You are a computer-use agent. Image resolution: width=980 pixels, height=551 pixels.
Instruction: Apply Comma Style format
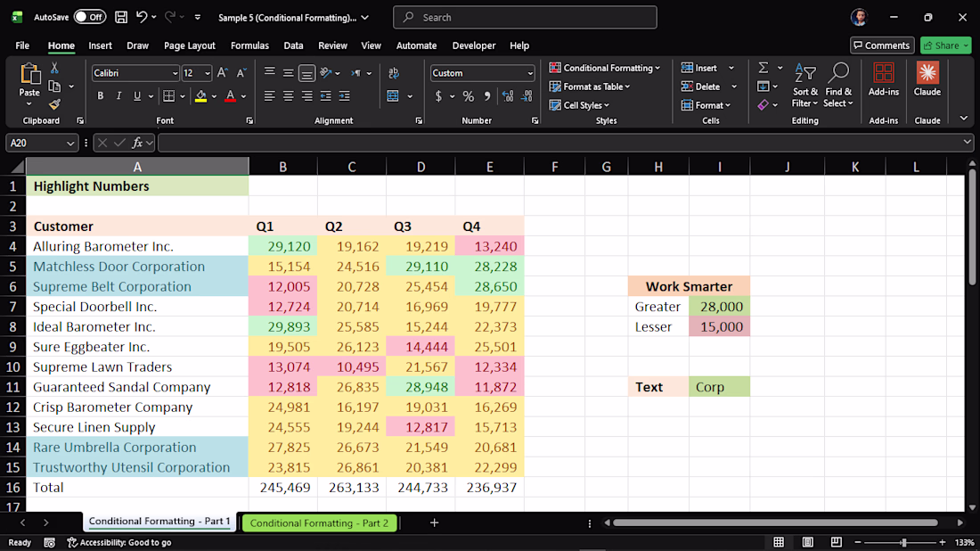[x=486, y=95]
